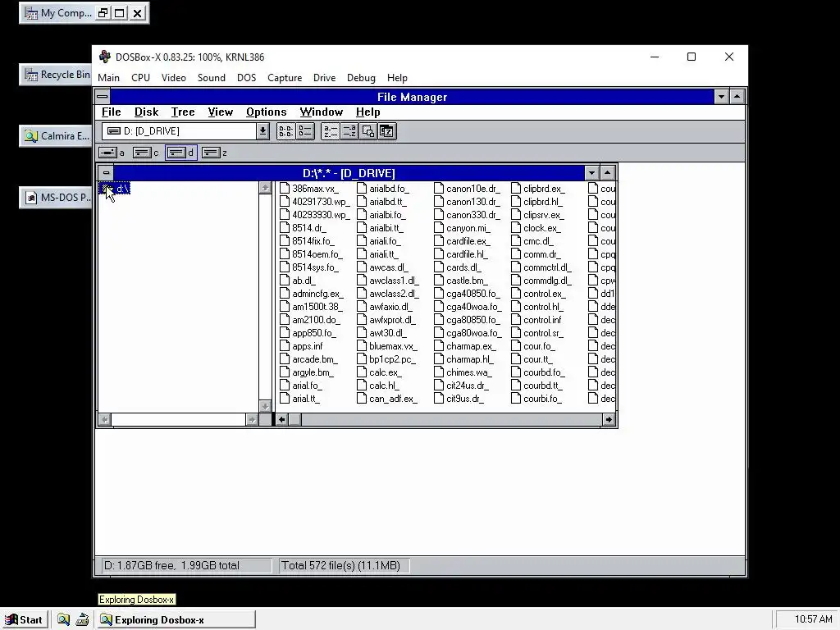Click the Recycle Bin minimized window

[56, 75]
